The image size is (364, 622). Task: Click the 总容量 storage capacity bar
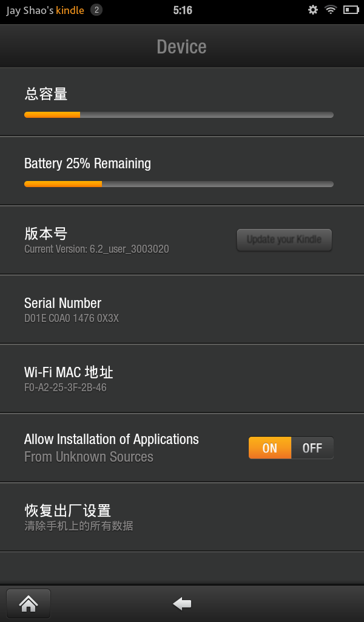click(178, 115)
